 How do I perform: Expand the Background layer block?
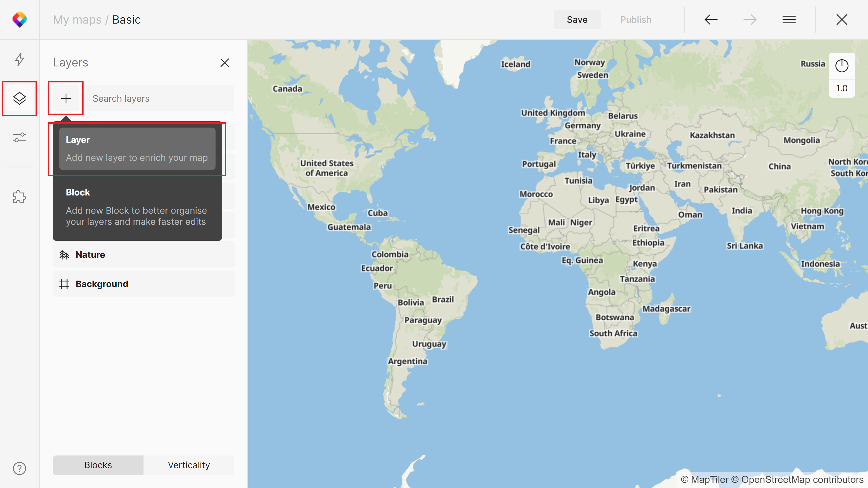click(144, 284)
